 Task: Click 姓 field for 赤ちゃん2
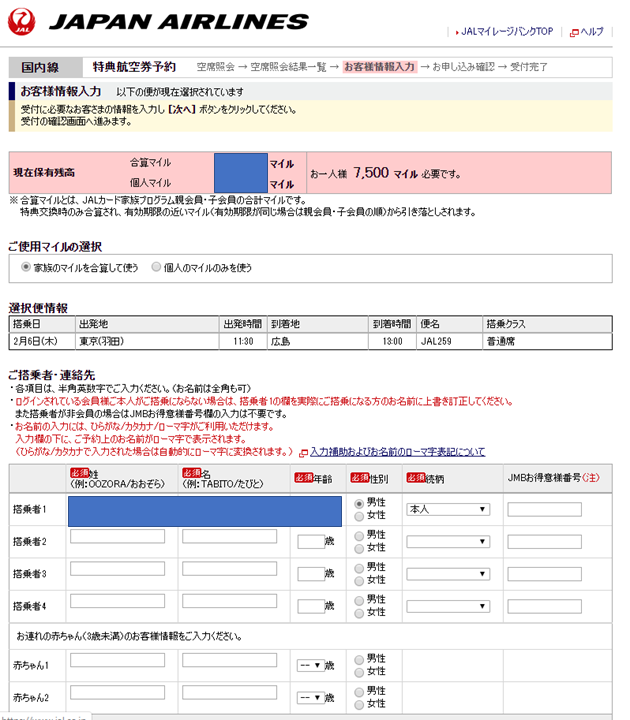coord(118,692)
